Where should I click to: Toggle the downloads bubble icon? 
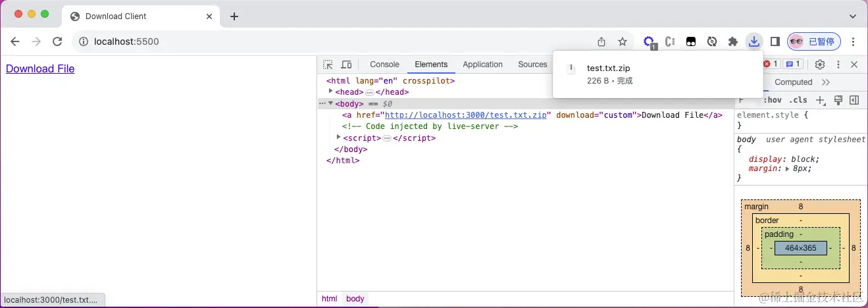[x=753, y=41]
